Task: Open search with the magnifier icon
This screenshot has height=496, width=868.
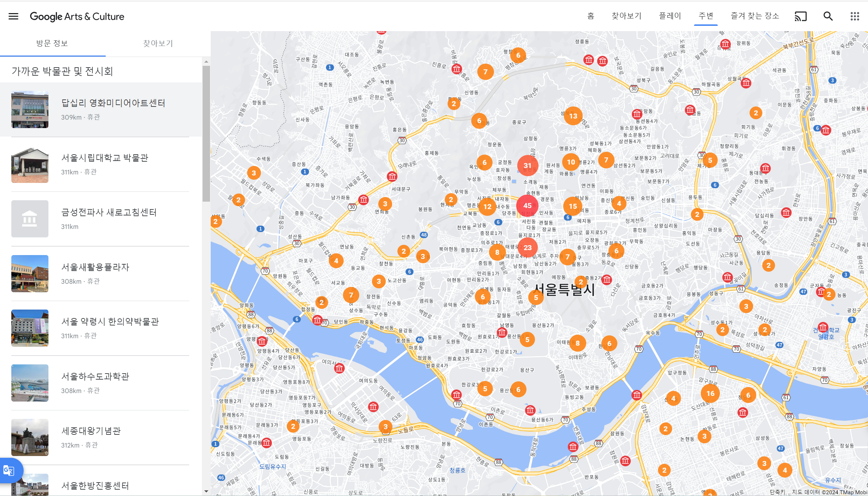Action: (x=828, y=16)
